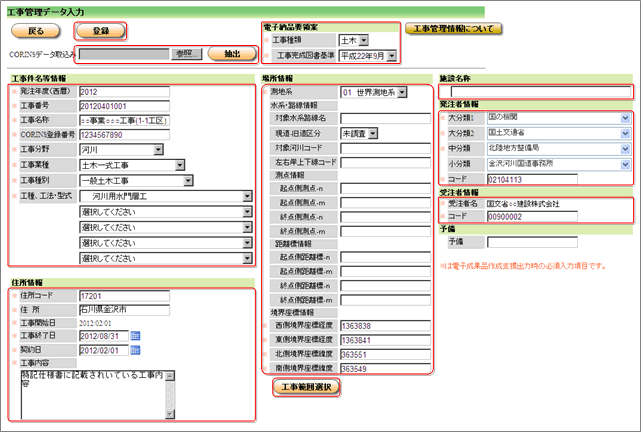The height and width of the screenshot is (432, 641).
Task: Open the 現道-旧道区分 dropdown
Action: click(x=359, y=133)
